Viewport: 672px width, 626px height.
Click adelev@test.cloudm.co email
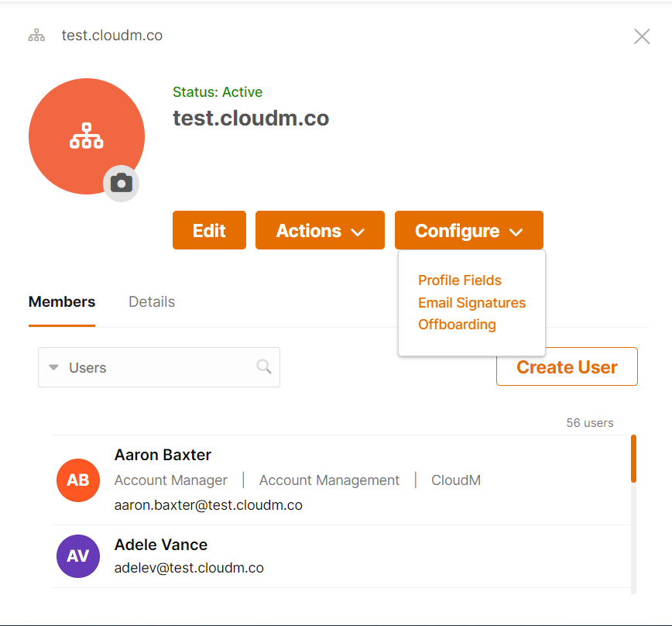pos(189,568)
